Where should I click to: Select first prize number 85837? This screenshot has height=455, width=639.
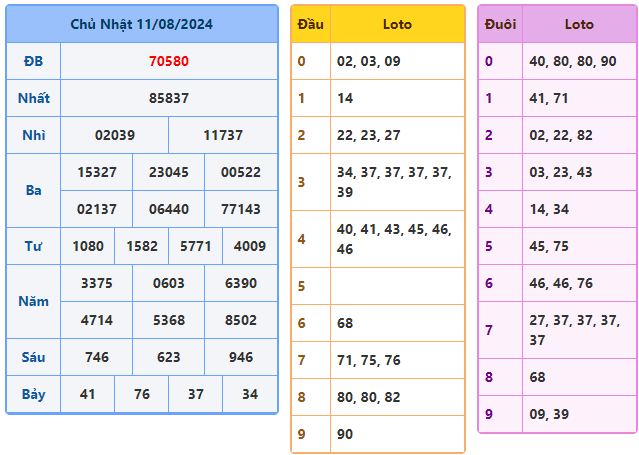pyautogui.click(x=168, y=98)
